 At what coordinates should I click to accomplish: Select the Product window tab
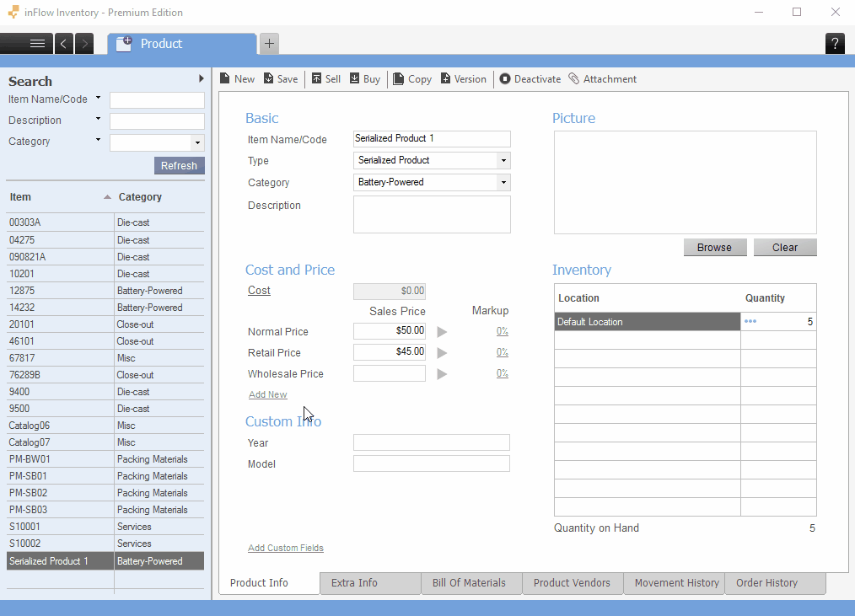click(181, 44)
